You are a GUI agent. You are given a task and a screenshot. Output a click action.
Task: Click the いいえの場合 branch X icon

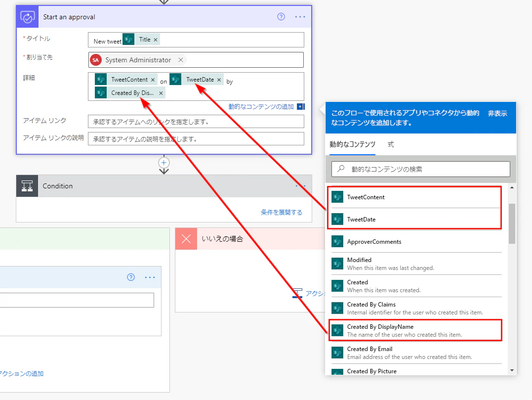[186, 239]
